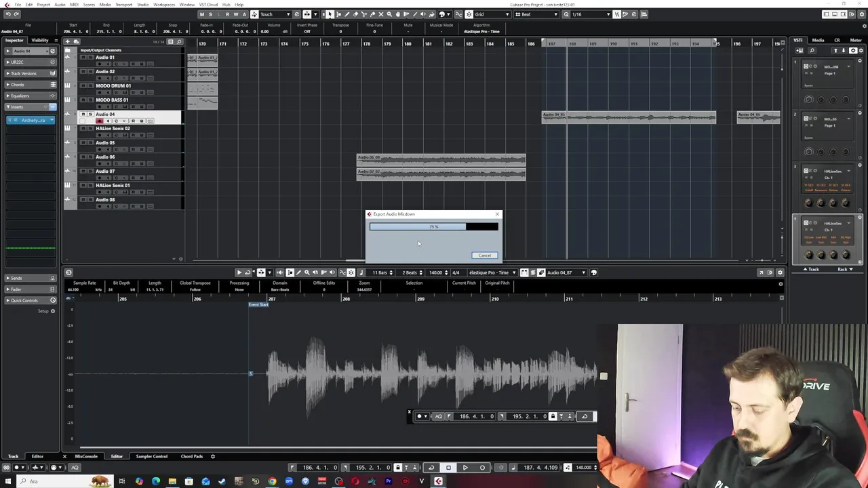The width and height of the screenshot is (868, 488).
Task: Toggle global Solo (S) state button
Action: click(210, 14)
